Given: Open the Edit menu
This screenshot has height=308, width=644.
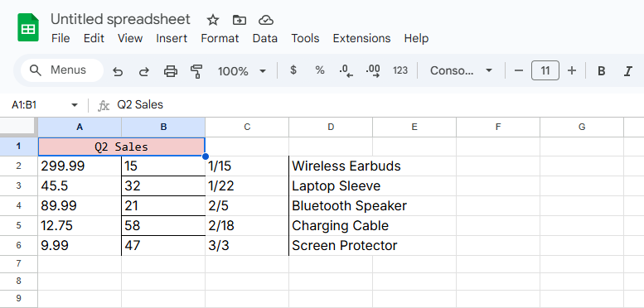Looking at the screenshot, I should (94, 39).
